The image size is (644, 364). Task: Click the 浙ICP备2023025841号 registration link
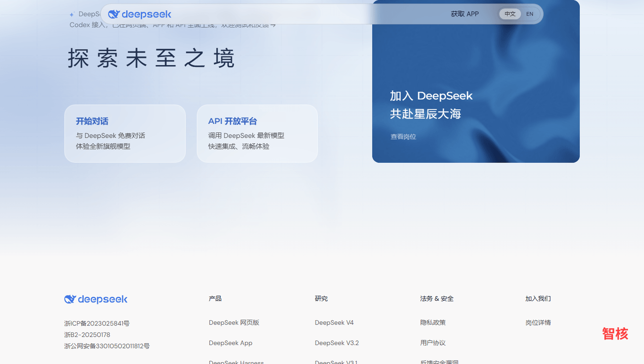pyautogui.click(x=97, y=323)
